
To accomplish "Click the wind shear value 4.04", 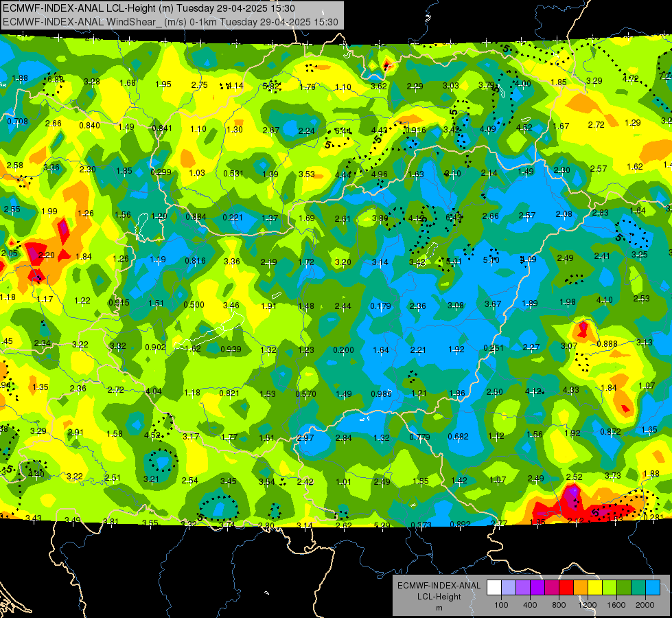I will 154,391.
